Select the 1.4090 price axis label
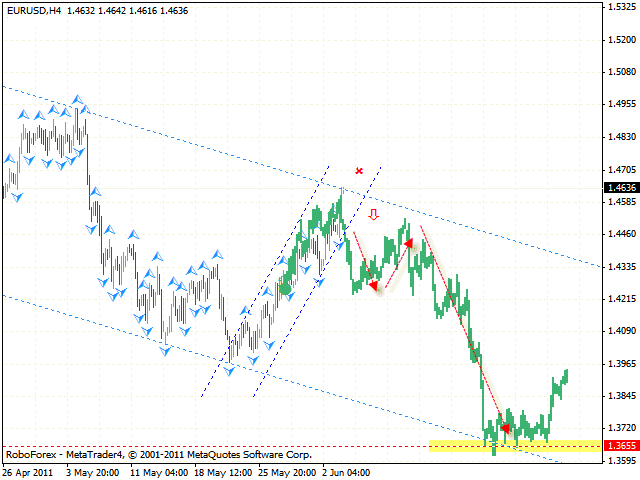 (621, 330)
